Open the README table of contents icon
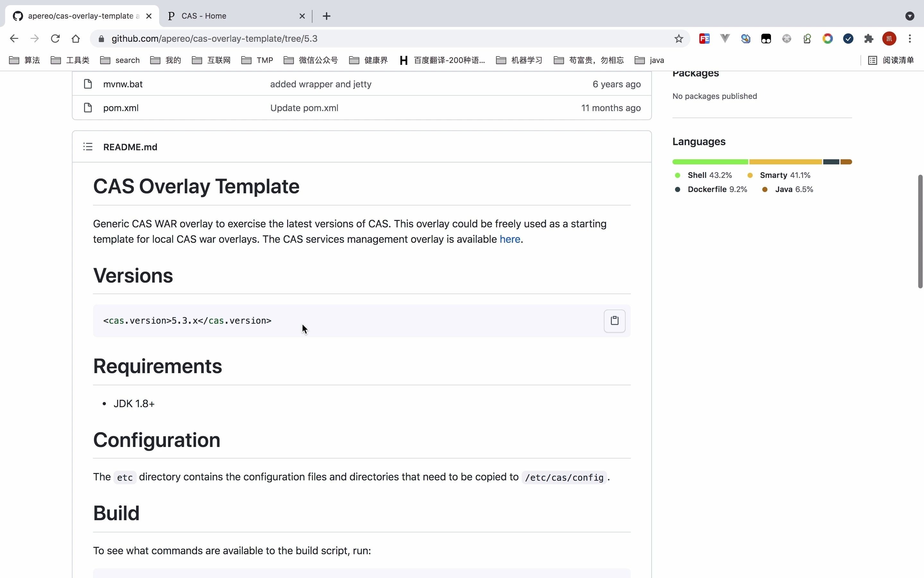Screen dimensions: 924x578 [x=88, y=147]
